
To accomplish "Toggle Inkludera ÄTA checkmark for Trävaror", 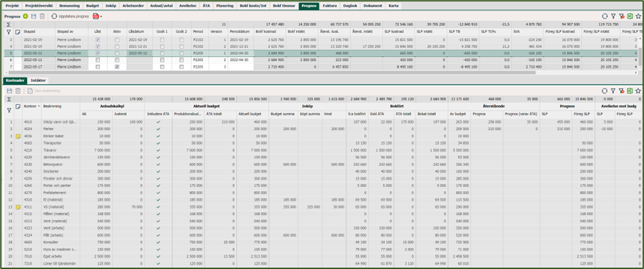I will (158, 150).
